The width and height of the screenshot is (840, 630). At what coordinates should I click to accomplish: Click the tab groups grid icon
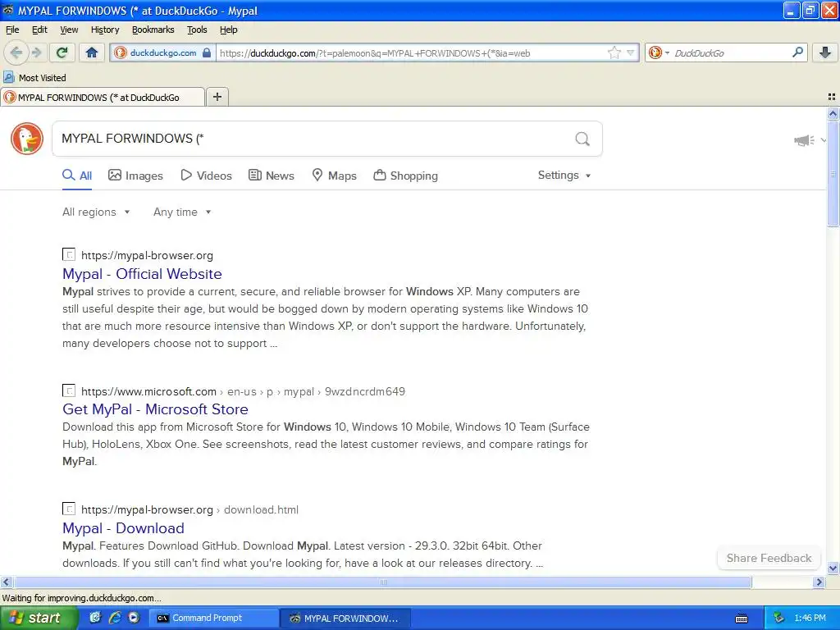point(832,97)
